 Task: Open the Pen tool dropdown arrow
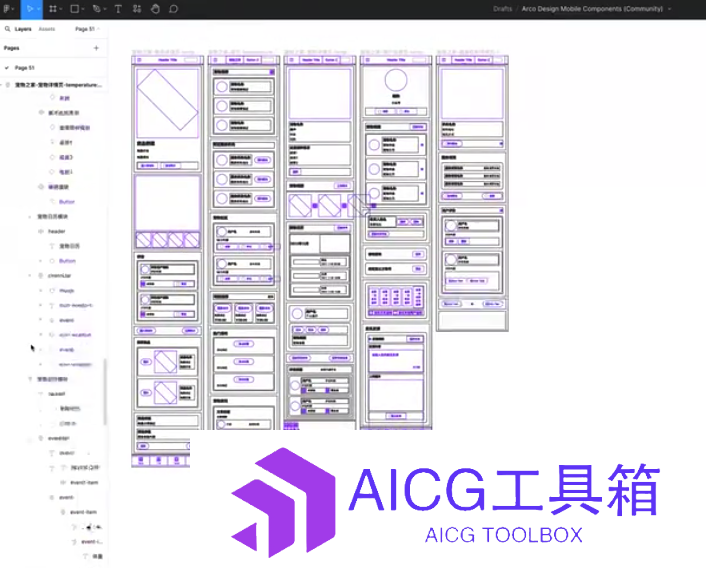click(104, 9)
